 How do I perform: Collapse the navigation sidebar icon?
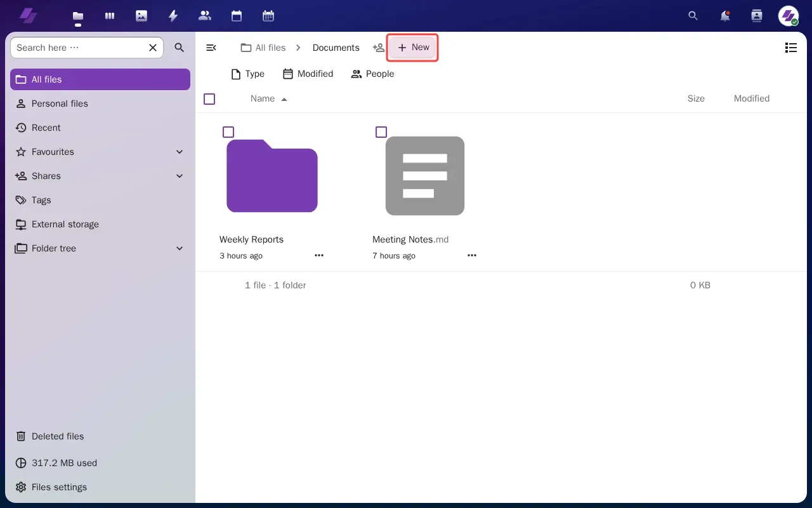coord(211,47)
